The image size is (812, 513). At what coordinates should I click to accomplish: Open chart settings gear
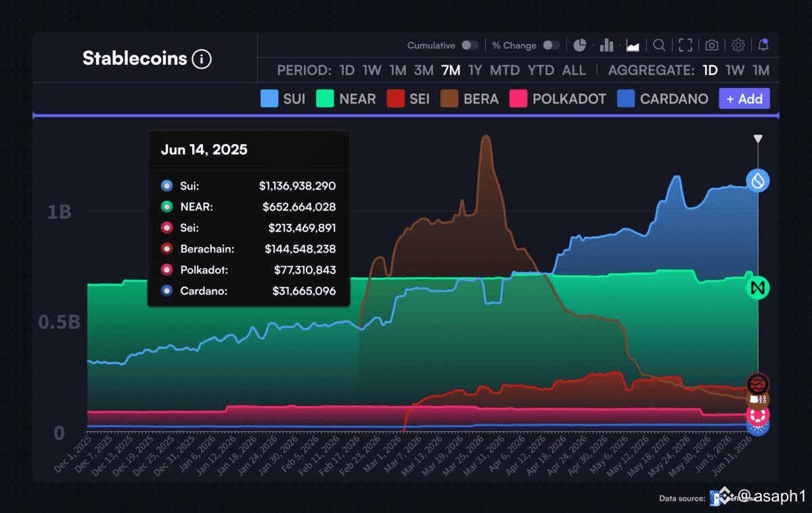point(738,45)
